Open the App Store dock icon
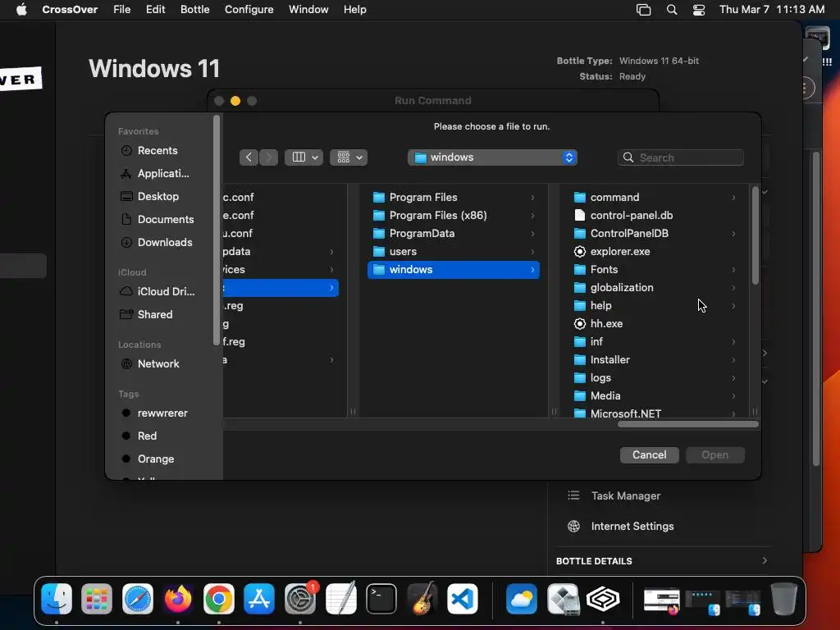840x630 pixels. (x=259, y=599)
